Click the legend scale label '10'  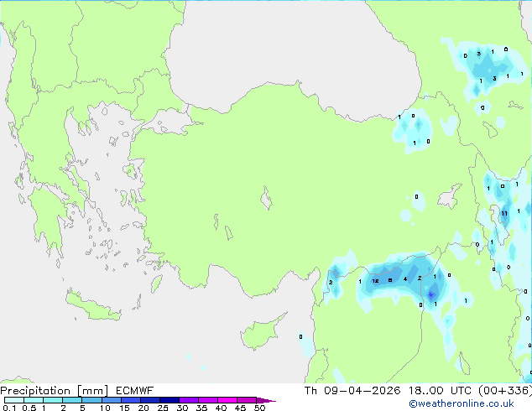pyautogui.click(x=105, y=408)
